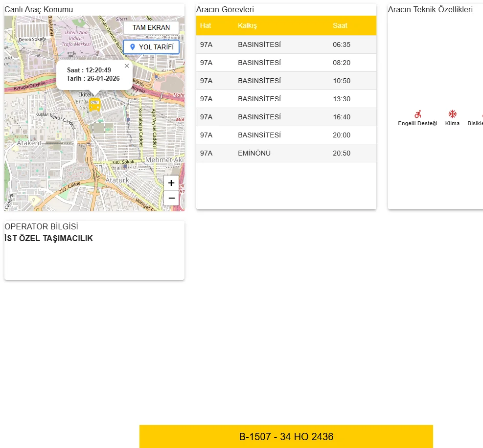Click the Saat column header
483x448 pixels.
click(340, 25)
